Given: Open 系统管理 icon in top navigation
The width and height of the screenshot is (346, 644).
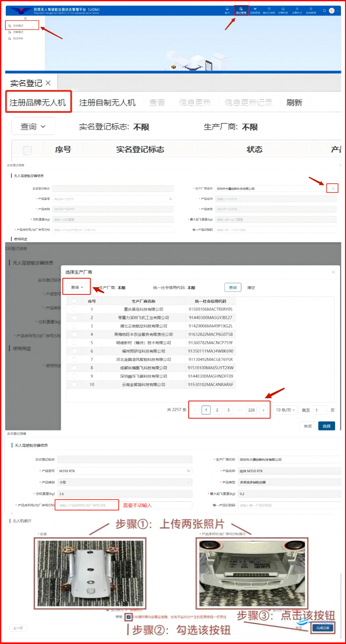Looking at the screenshot, I should click(x=311, y=10).
